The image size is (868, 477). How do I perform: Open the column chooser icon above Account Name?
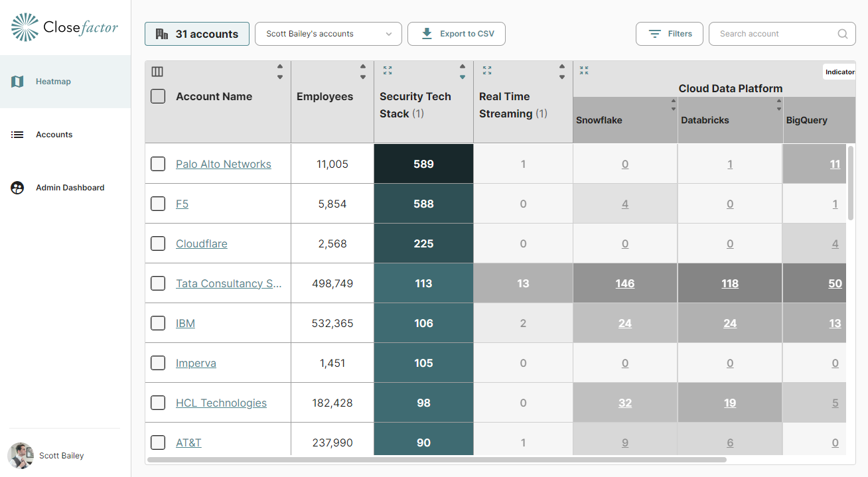click(x=157, y=72)
